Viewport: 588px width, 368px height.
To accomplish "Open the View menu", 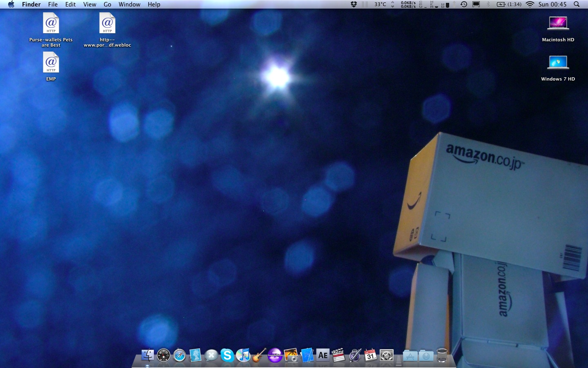I will (89, 4).
